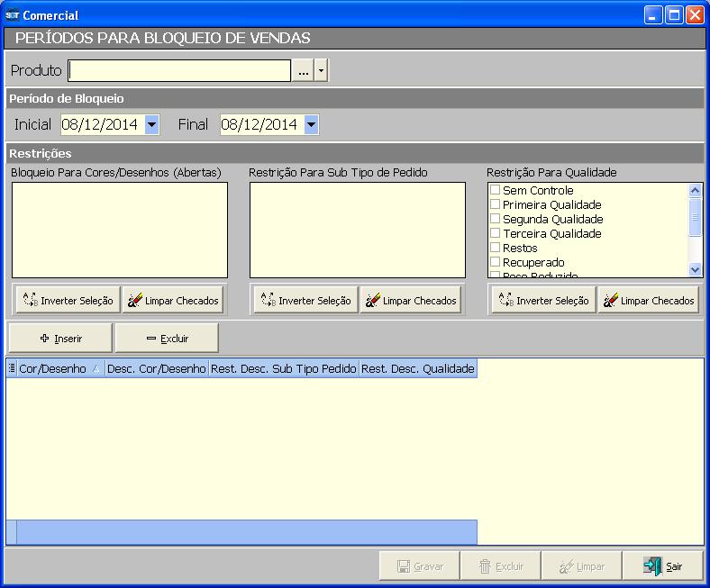
Task: Click the Inserir button with plus icon
Action: (60, 339)
